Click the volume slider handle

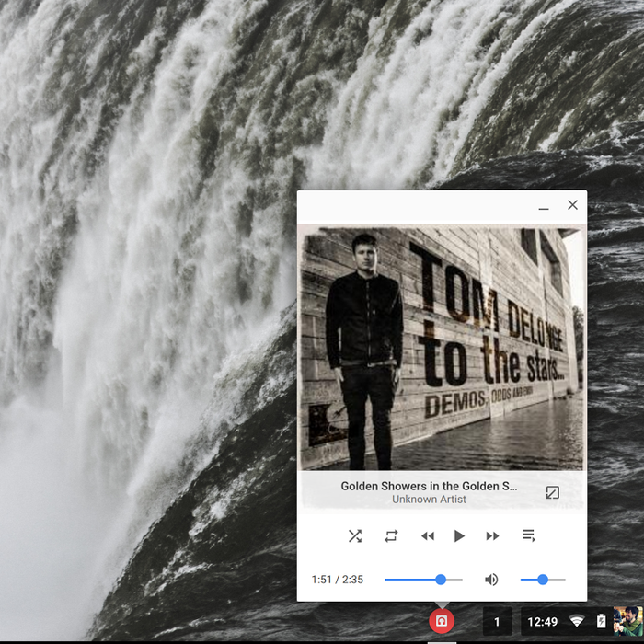coord(543,580)
